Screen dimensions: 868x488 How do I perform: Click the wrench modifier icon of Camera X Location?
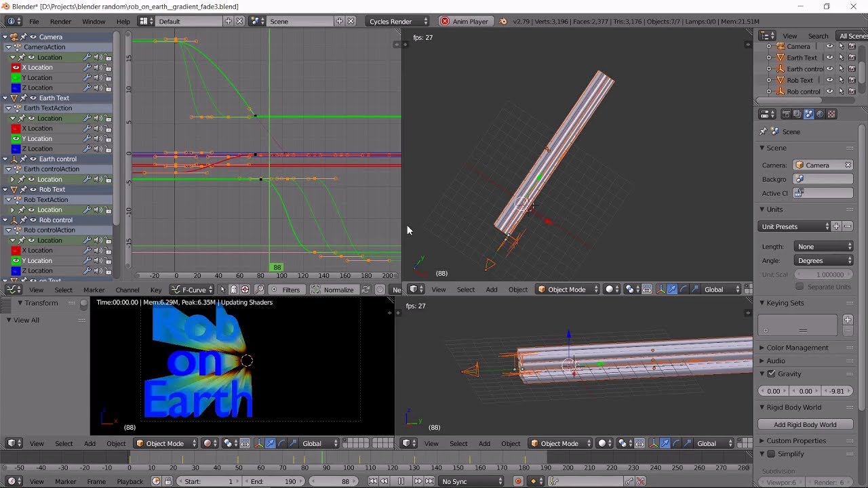pos(87,67)
